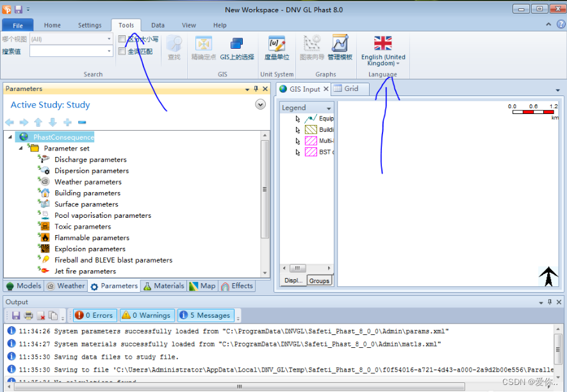Open the Output panel options dropdown arrow
Image resolution: width=567 pixels, height=392 pixels.
click(x=541, y=302)
